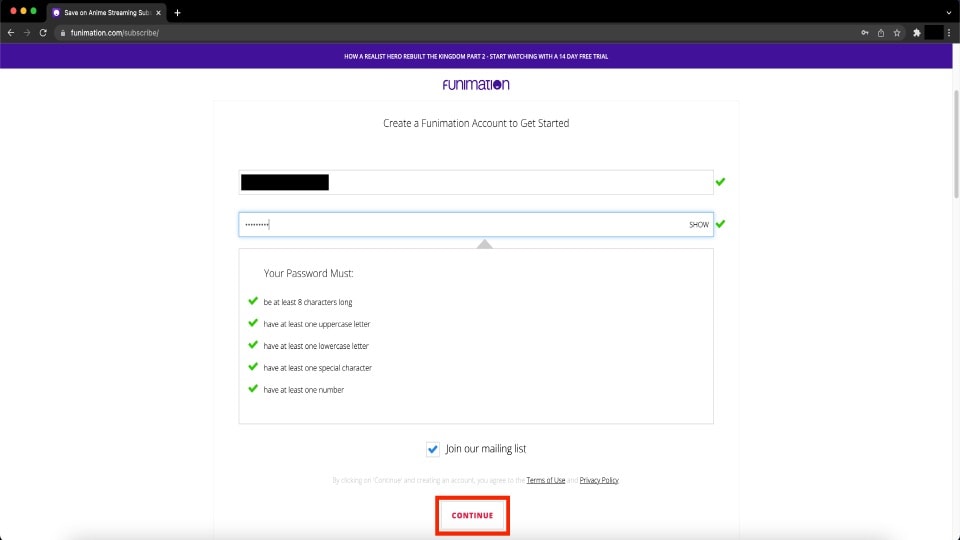Viewport: 960px width, 540px height.
Task: Click the purple 14 day free trial banner
Action: point(476,56)
